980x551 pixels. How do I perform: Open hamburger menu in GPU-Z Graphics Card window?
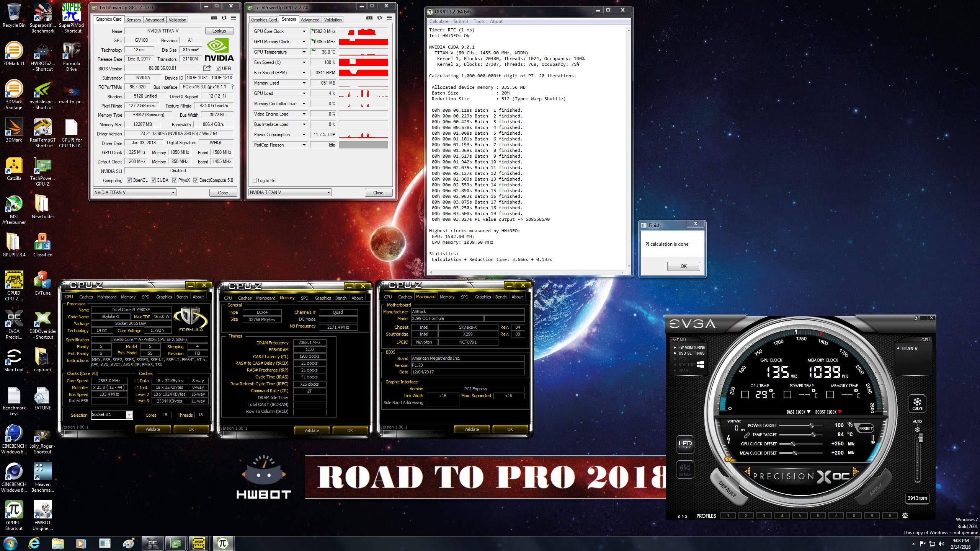pyautogui.click(x=234, y=18)
